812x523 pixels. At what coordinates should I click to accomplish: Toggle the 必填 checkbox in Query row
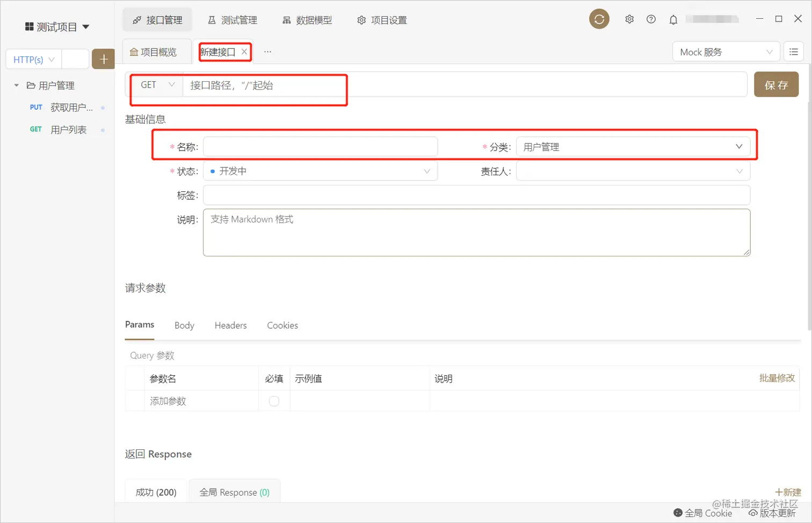[x=274, y=401]
